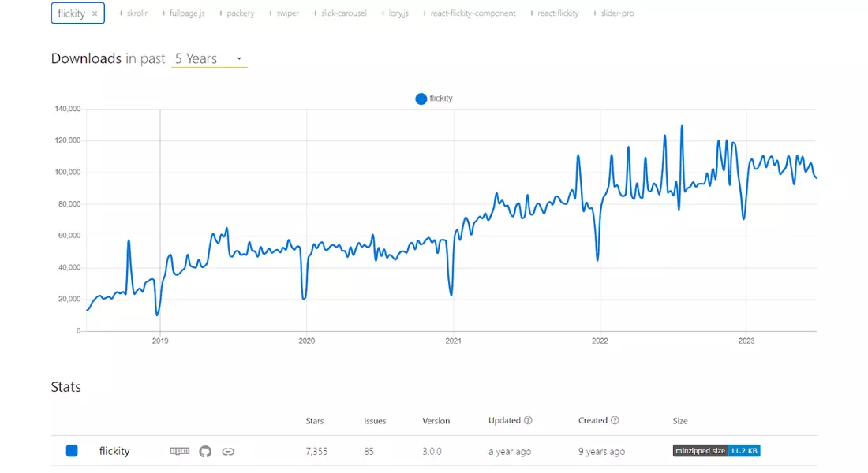Click the flickity text in selected tag
The width and height of the screenshot is (868, 473).
(x=71, y=13)
